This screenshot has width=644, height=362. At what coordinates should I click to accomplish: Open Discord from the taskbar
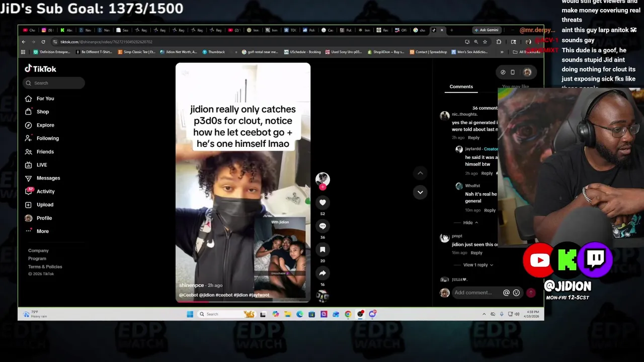[372, 314]
